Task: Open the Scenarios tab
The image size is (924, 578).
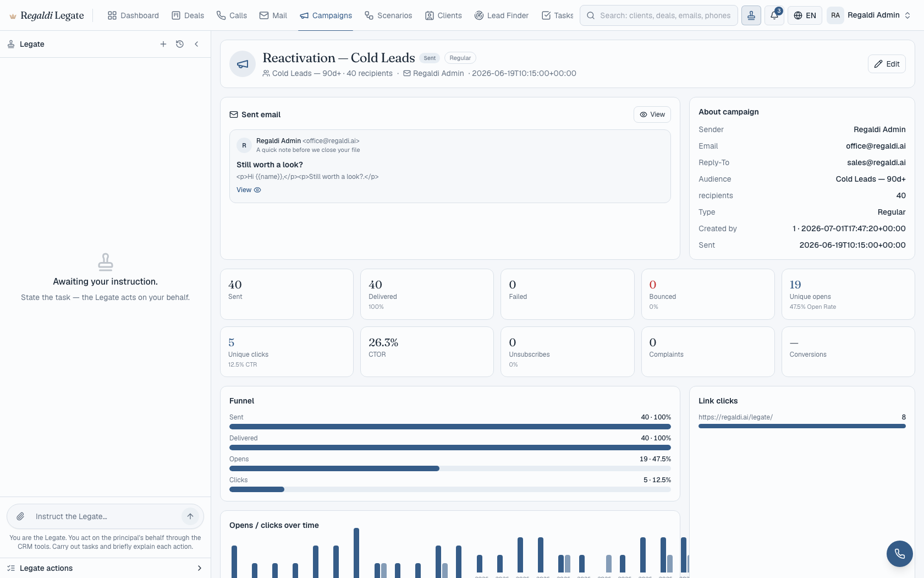Action: click(388, 15)
